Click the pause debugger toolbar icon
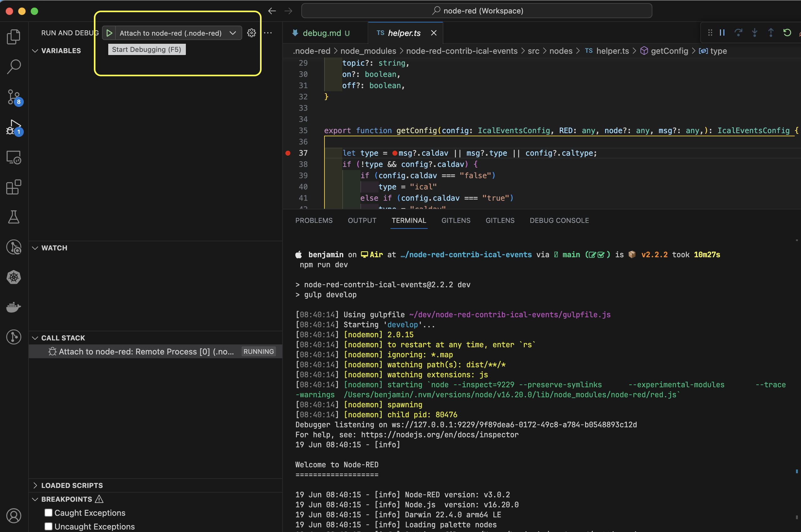This screenshot has height=532, width=801. (x=722, y=33)
